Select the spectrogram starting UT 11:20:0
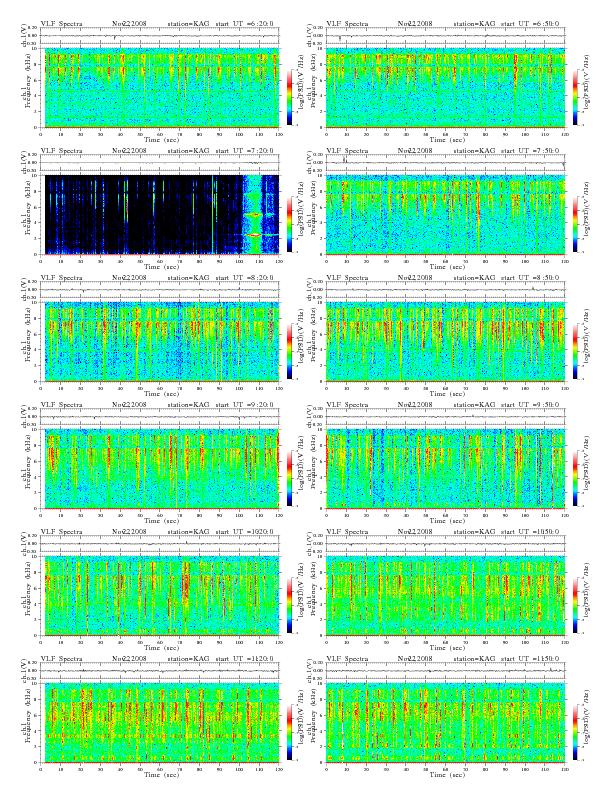Screen dimensions: 612x792 click(162, 723)
